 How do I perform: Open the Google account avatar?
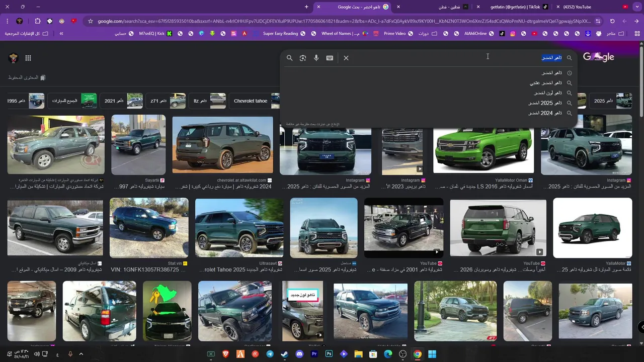pos(14,58)
